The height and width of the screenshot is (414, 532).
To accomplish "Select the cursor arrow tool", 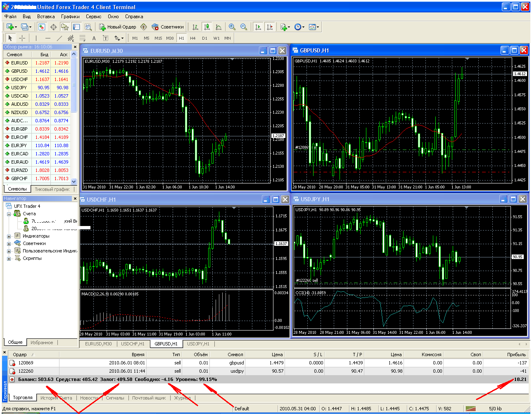I will click(11, 38).
